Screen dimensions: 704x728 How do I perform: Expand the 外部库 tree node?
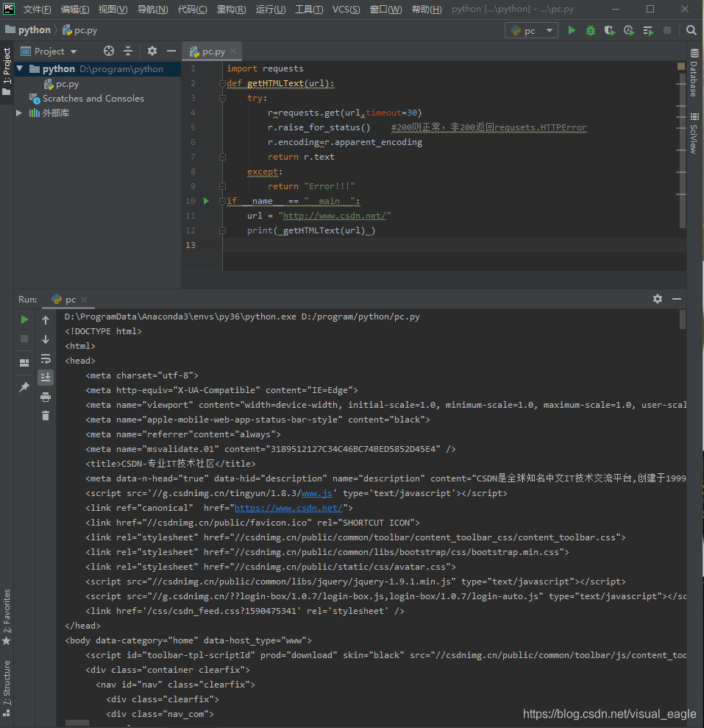click(19, 113)
